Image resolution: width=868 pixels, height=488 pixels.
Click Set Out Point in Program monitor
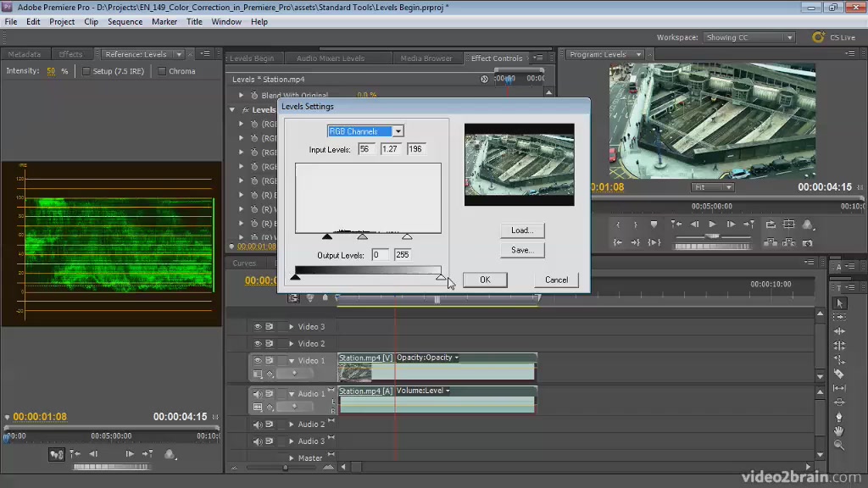coord(636,225)
